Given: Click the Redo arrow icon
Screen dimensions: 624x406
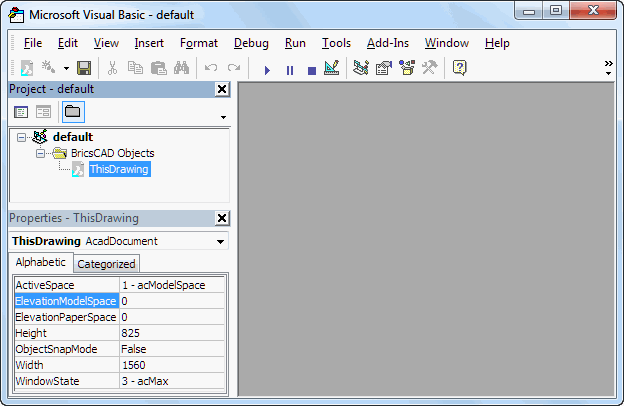Looking at the screenshot, I should coord(234,68).
